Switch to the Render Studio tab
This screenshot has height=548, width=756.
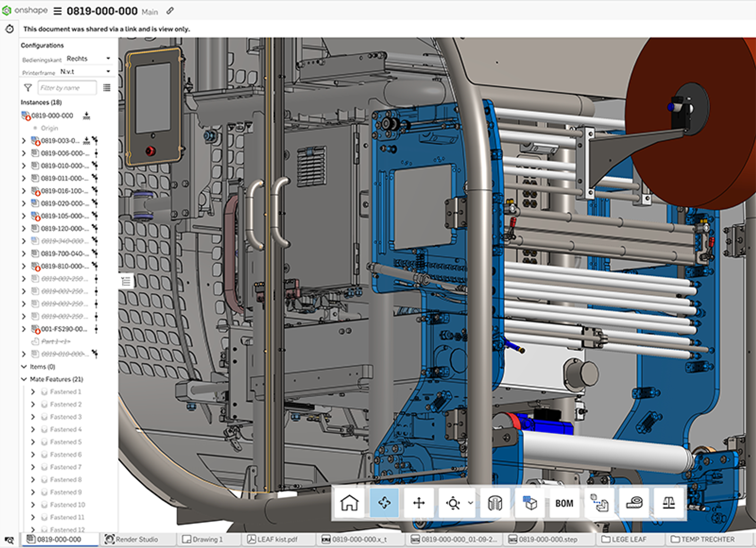click(x=137, y=539)
